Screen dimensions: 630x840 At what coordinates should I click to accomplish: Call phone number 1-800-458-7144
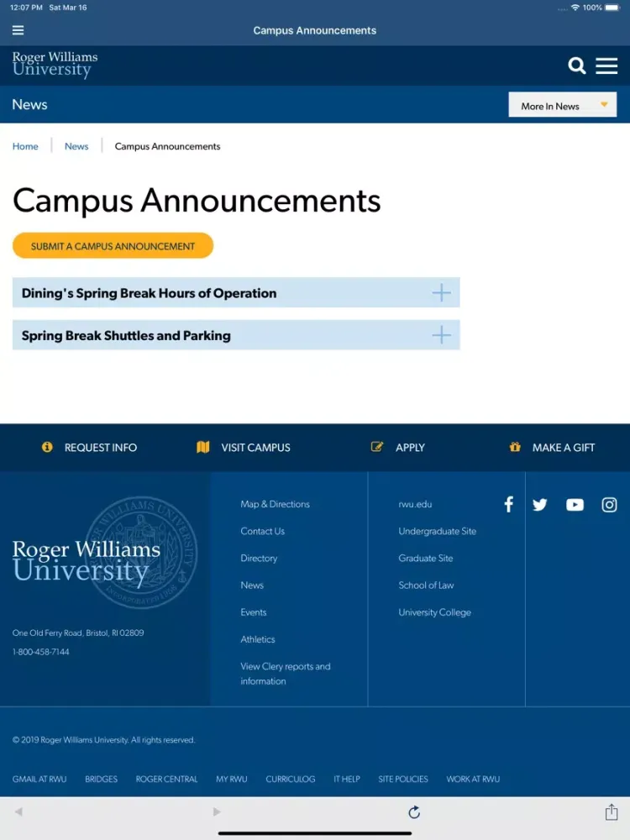coord(40,652)
